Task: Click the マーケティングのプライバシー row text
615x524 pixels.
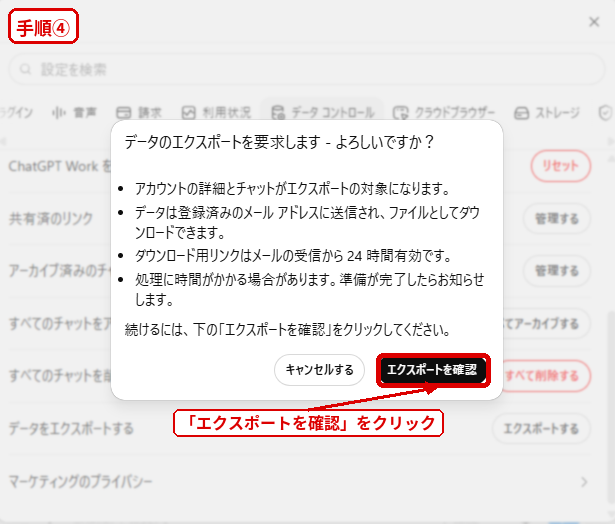Action: (80, 481)
